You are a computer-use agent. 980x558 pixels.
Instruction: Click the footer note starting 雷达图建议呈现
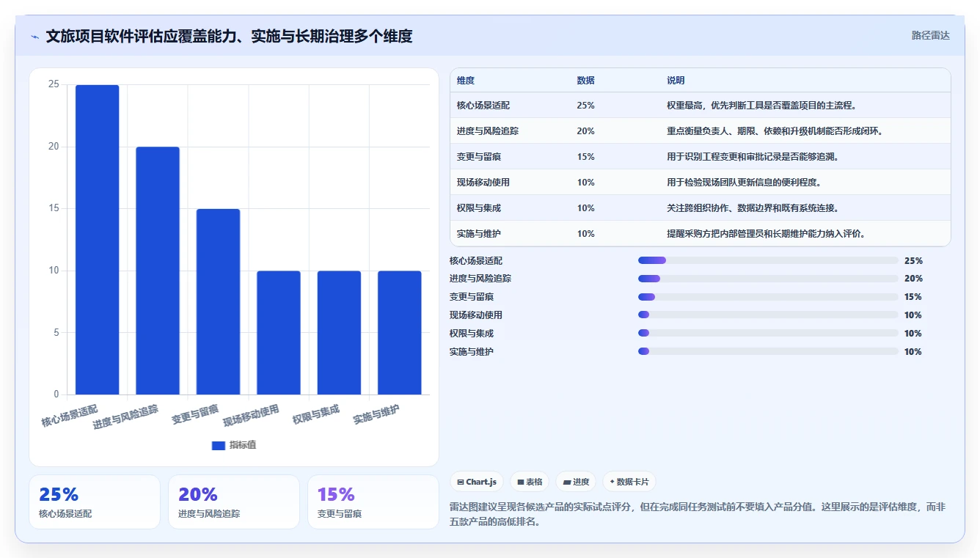696,515
